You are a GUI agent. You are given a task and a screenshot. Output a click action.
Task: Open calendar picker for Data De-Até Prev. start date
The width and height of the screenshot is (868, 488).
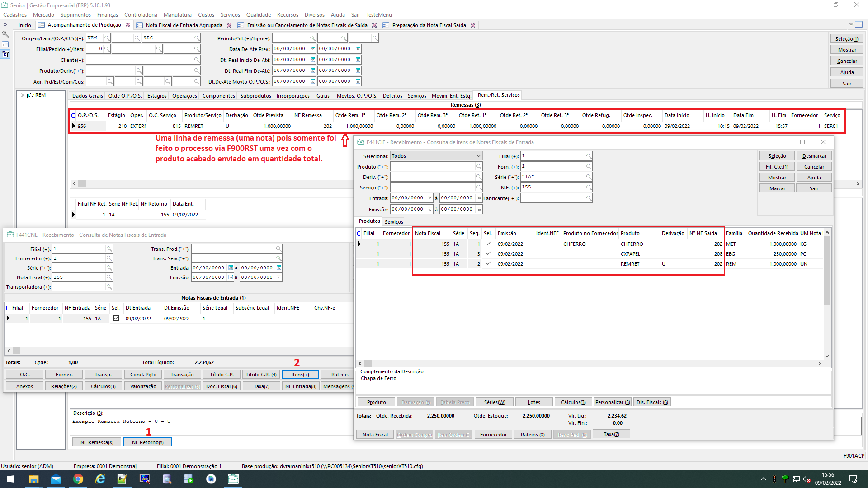pos(313,49)
